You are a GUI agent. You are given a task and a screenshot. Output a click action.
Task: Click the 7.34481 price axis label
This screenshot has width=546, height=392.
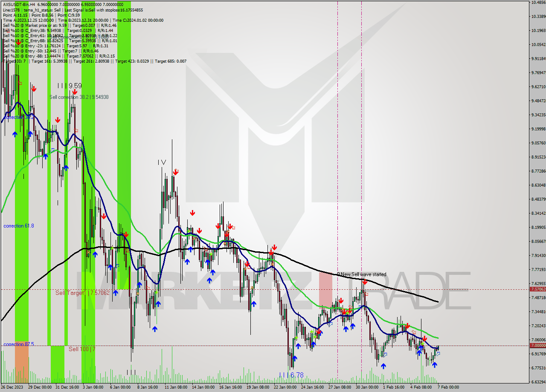pyautogui.click(x=538, y=312)
